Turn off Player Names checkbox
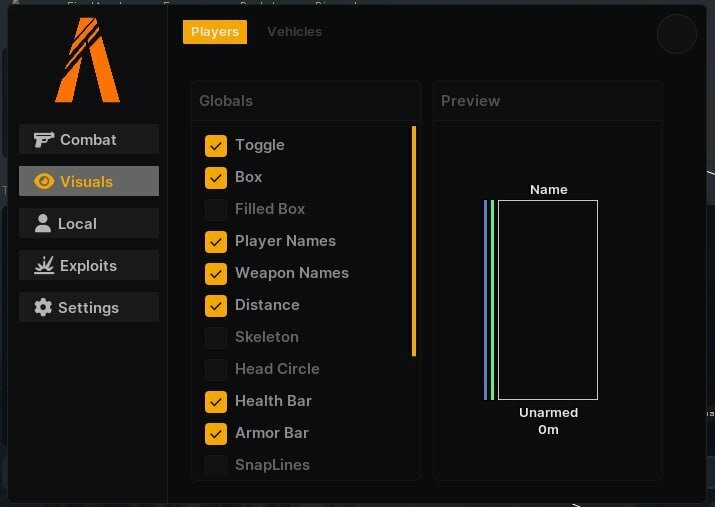The width and height of the screenshot is (715, 507). pos(216,241)
